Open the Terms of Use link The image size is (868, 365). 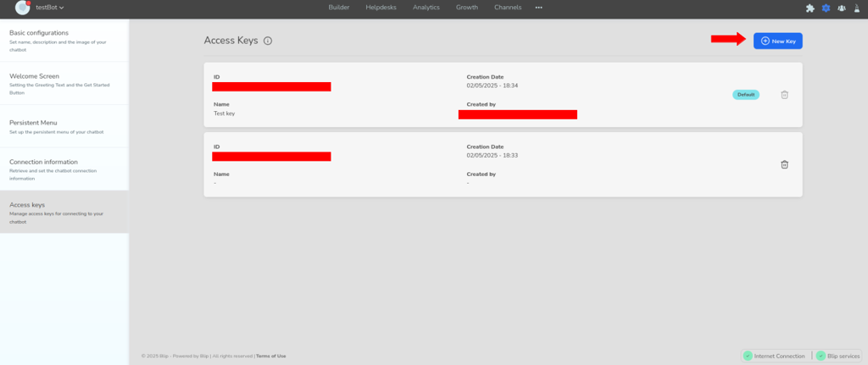pos(270,356)
